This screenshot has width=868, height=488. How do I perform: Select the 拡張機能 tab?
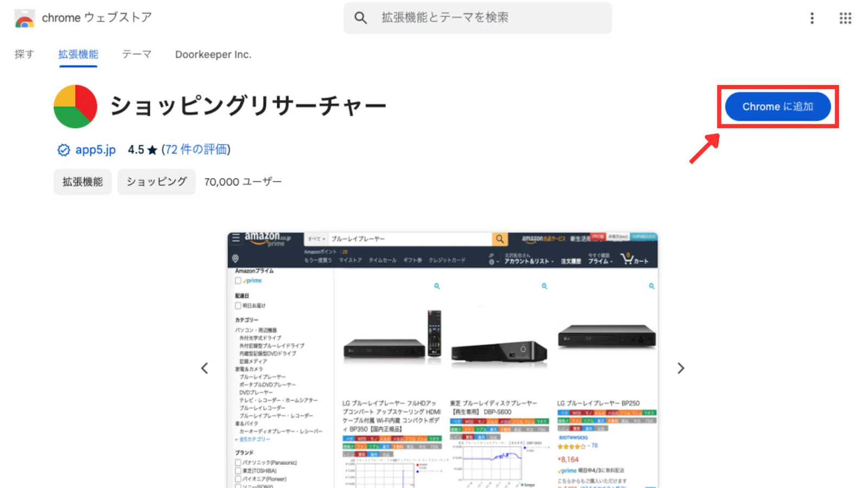(78, 54)
